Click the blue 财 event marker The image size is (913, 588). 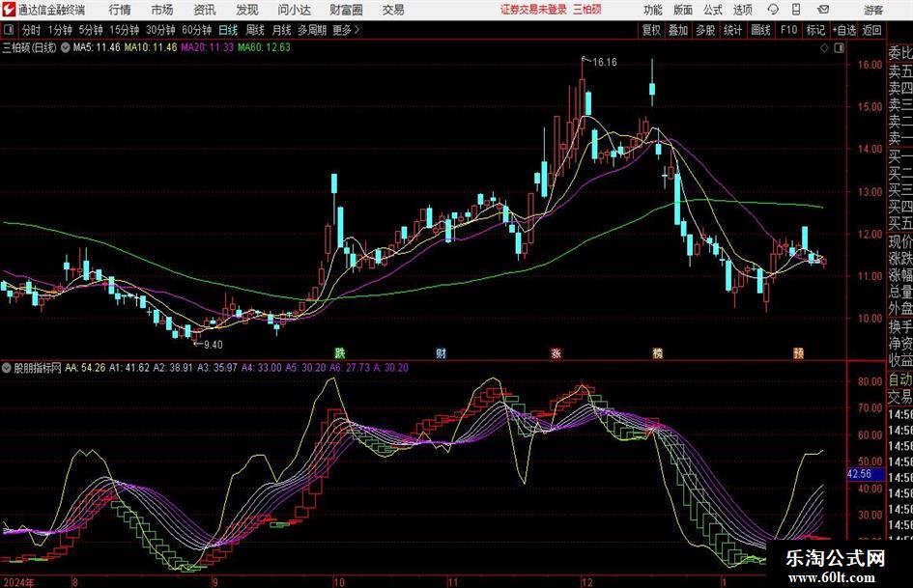tap(442, 352)
